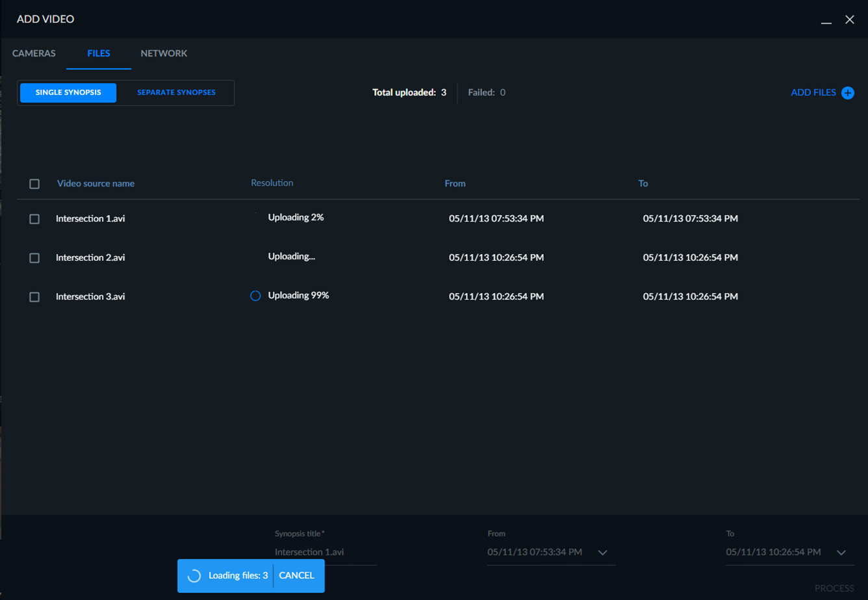Screen dimensions: 868x600
Task: Choose Separate Synopses mode
Action: (176, 92)
